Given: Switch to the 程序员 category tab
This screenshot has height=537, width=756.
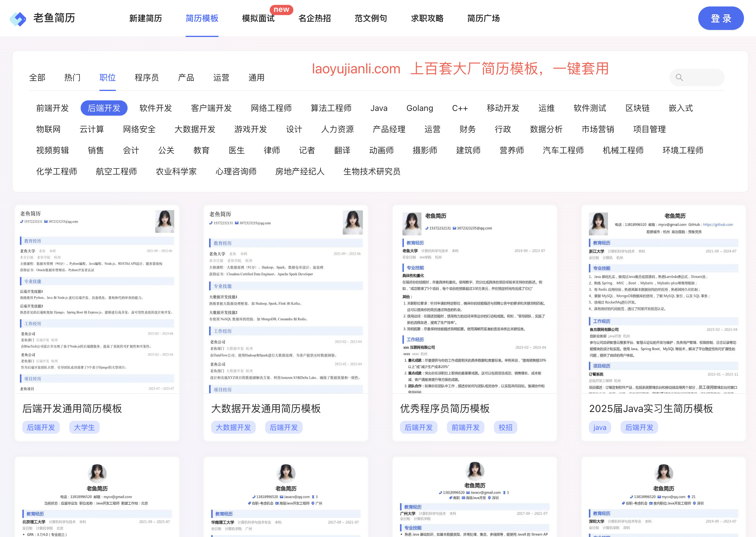Looking at the screenshot, I should [146, 77].
